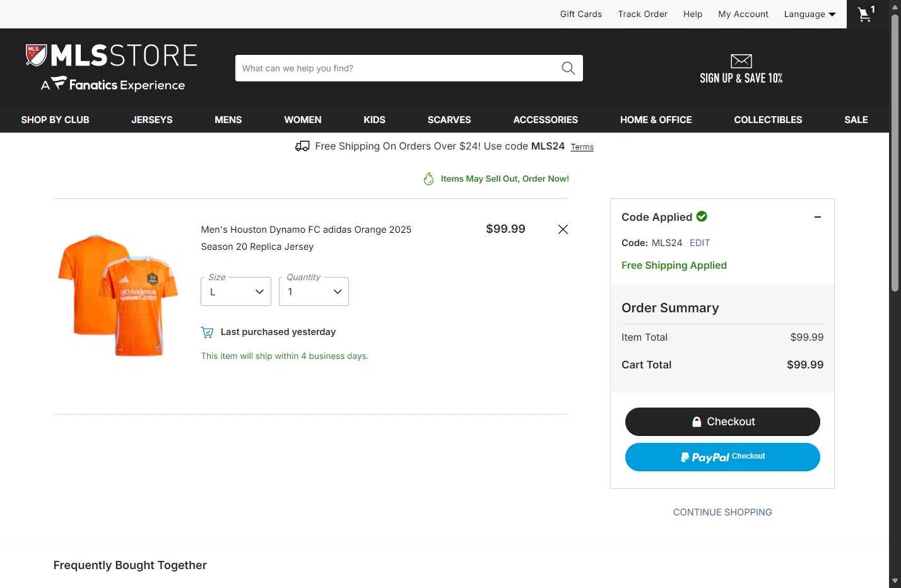Image resolution: width=901 pixels, height=588 pixels.
Task: Open the jersey product title link
Action: tap(306, 238)
